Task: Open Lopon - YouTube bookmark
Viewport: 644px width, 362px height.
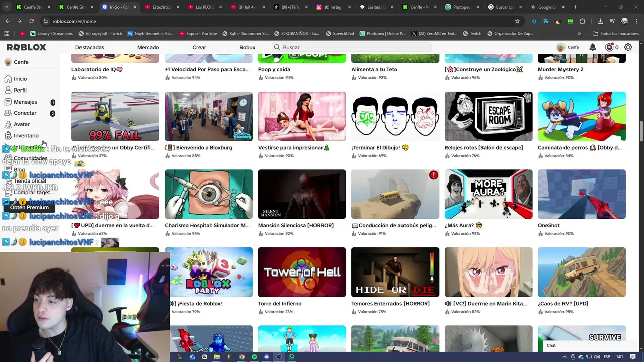Action: pos(198,34)
